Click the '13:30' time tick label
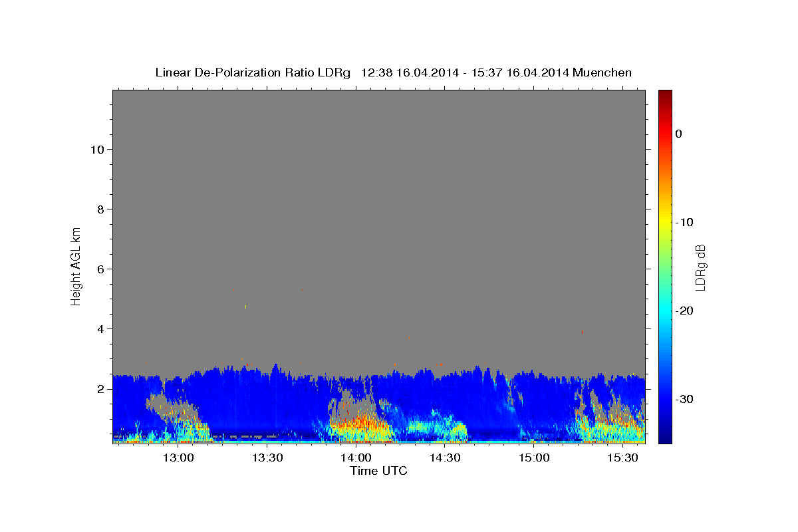 pos(267,458)
